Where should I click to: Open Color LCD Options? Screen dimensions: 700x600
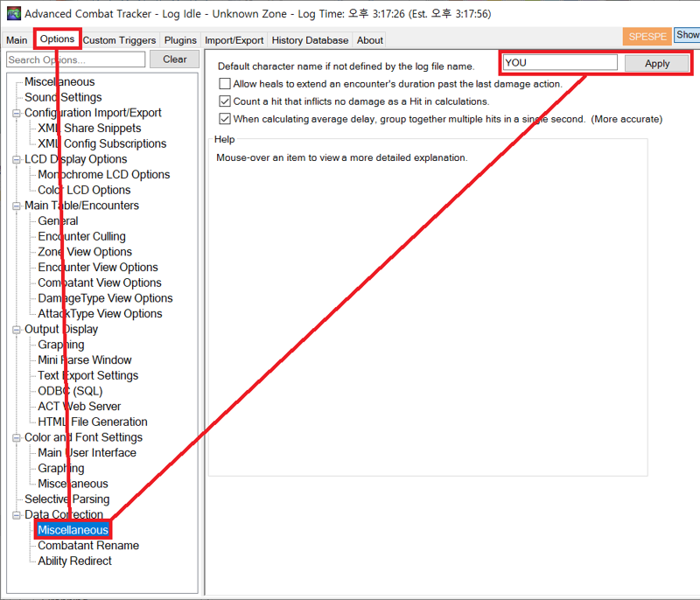84,190
